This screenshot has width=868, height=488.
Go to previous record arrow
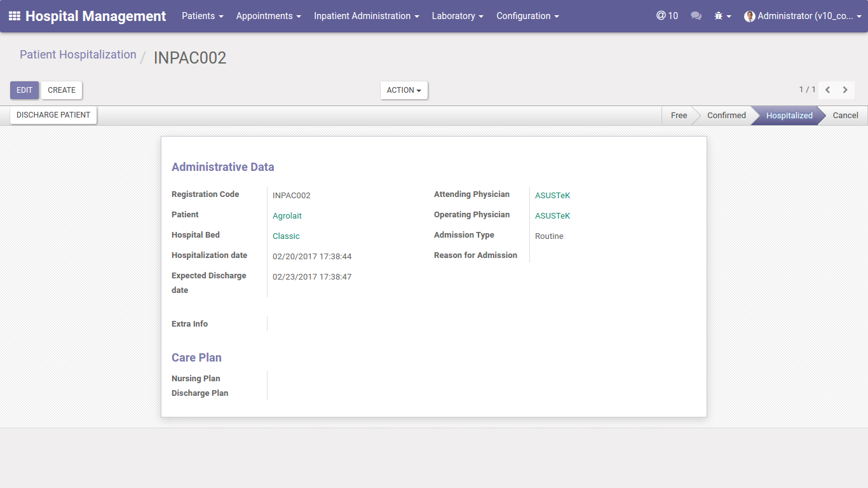point(828,90)
